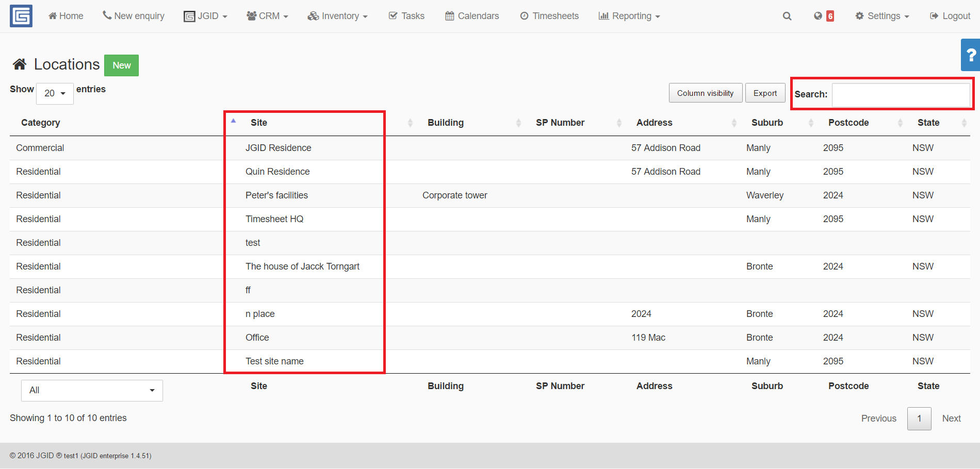Open the search magnifier icon in navbar
Viewport: 980px width, 469px height.
pyautogui.click(x=787, y=16)
